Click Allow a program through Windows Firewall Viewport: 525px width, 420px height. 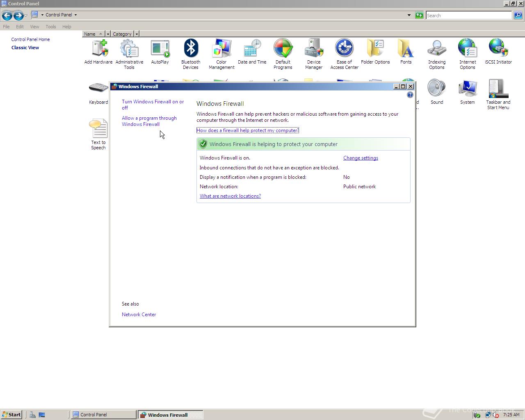149,121
